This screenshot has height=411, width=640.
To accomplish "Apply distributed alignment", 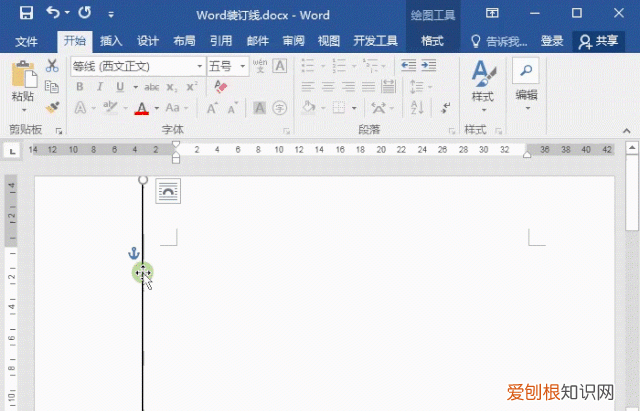I will [x=388, y=87].
